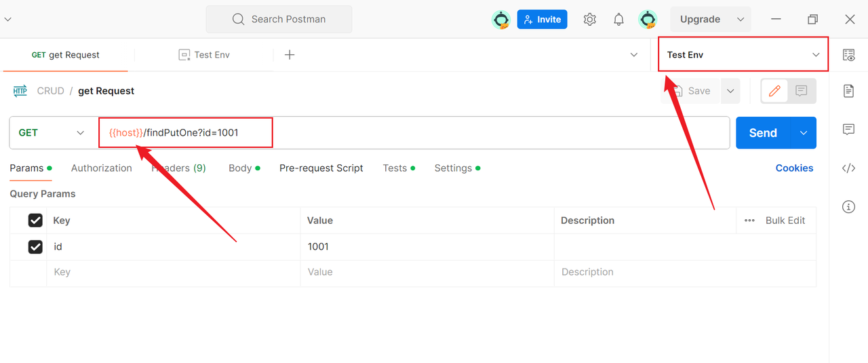Expand the Send button dropdown arrow
Screen dimensions: 868x363
pos(804,133)
